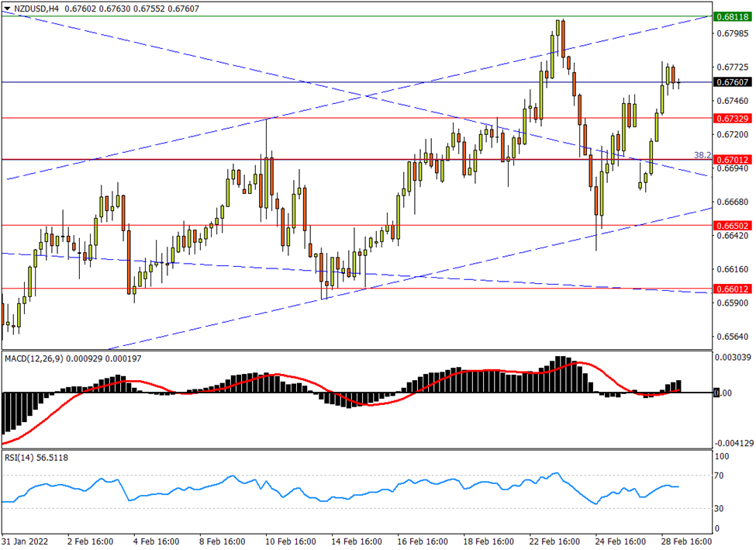Select the 31 Jan 2022 date label
The height and width of the screenshot is (550, 756).
coord(25,541)
